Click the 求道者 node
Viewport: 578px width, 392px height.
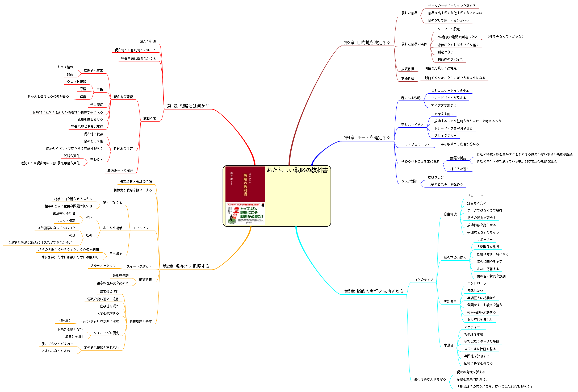click(449, 345)
